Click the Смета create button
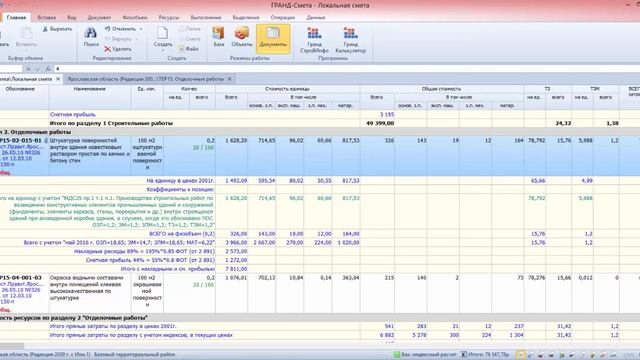The width and height of the screenshot is (640, 360). click(189, 39)
